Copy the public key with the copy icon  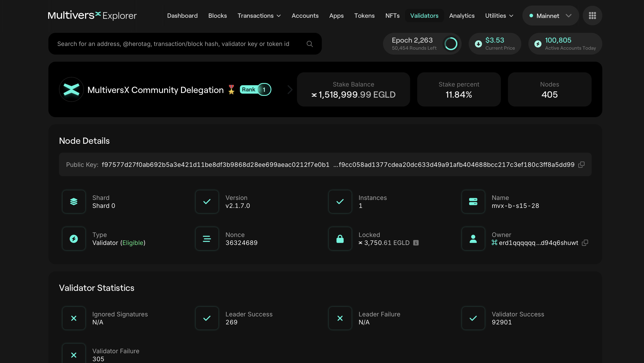tap(581, 164)
